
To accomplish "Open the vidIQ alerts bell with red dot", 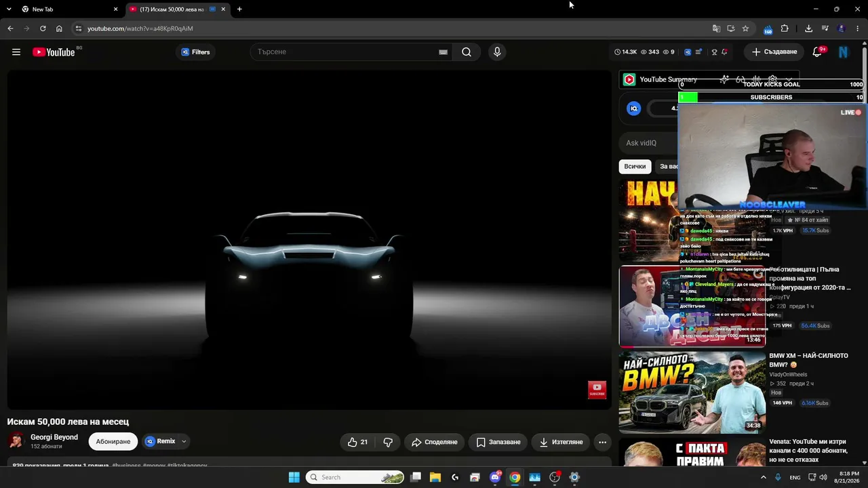I will 724,52.
